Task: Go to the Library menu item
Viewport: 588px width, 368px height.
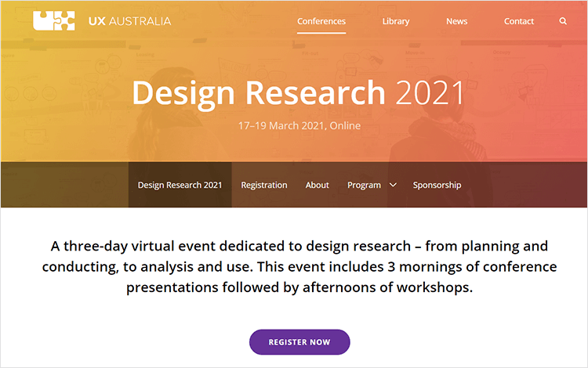Action: (396, 21)
